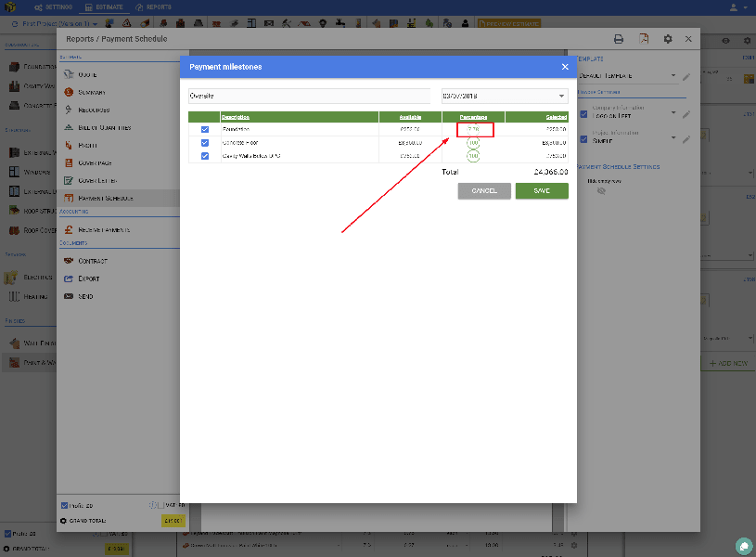Click the print icon in report header

coord(619,39)
